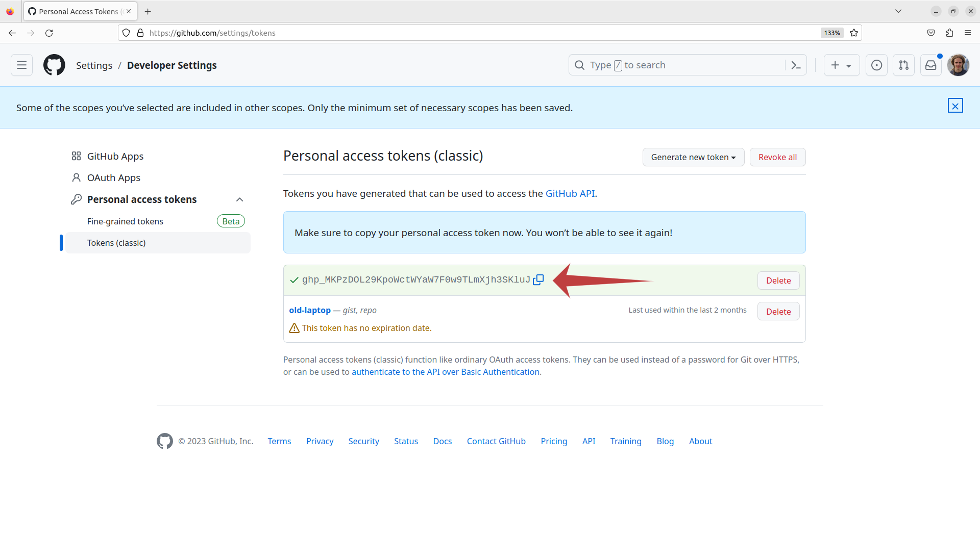Click Revoke all button

click(x=777, y=157)
